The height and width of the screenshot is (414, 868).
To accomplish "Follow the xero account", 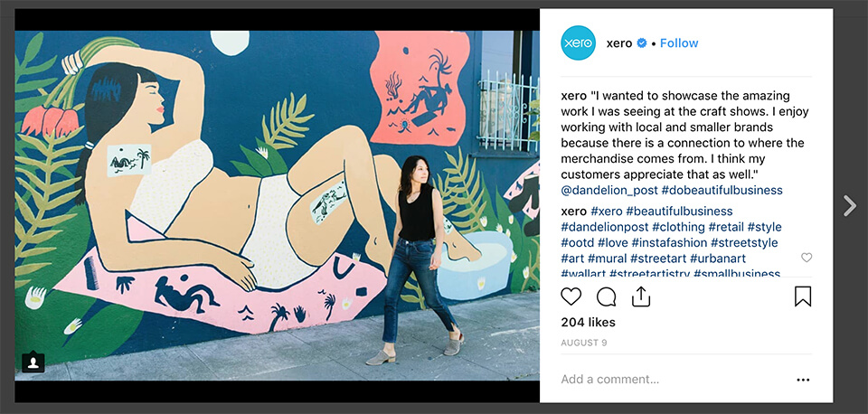I will pos(679,43).
